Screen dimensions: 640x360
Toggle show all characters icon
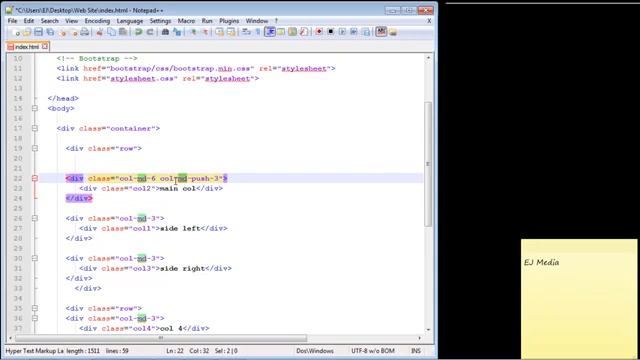tap(258, 32)
